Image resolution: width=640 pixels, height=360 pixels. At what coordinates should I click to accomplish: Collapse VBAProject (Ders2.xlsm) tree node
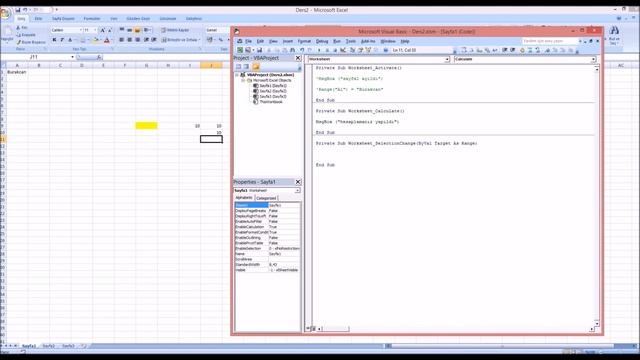(x=237, y=75)
